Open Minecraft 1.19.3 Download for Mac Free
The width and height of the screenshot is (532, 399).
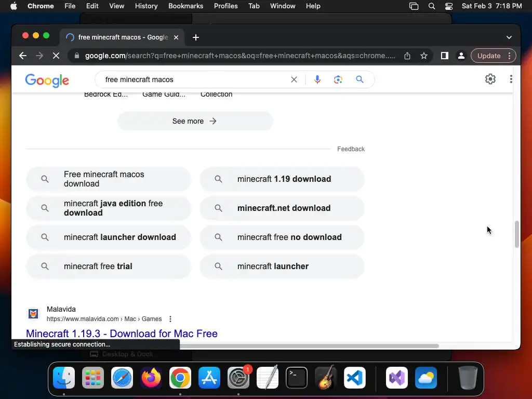(x=122, y=334)
